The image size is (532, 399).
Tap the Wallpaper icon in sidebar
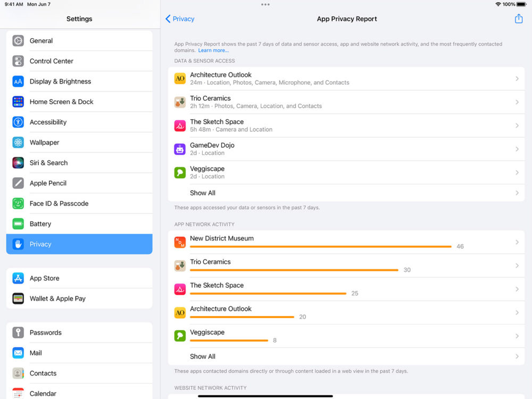18,143
